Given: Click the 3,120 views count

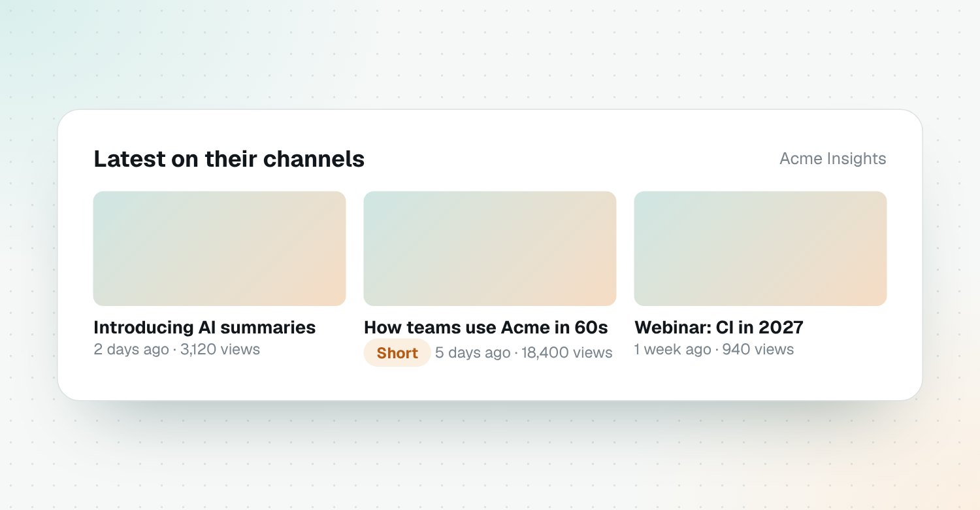Looking at the screenshot, I should (x=220, y=349).
